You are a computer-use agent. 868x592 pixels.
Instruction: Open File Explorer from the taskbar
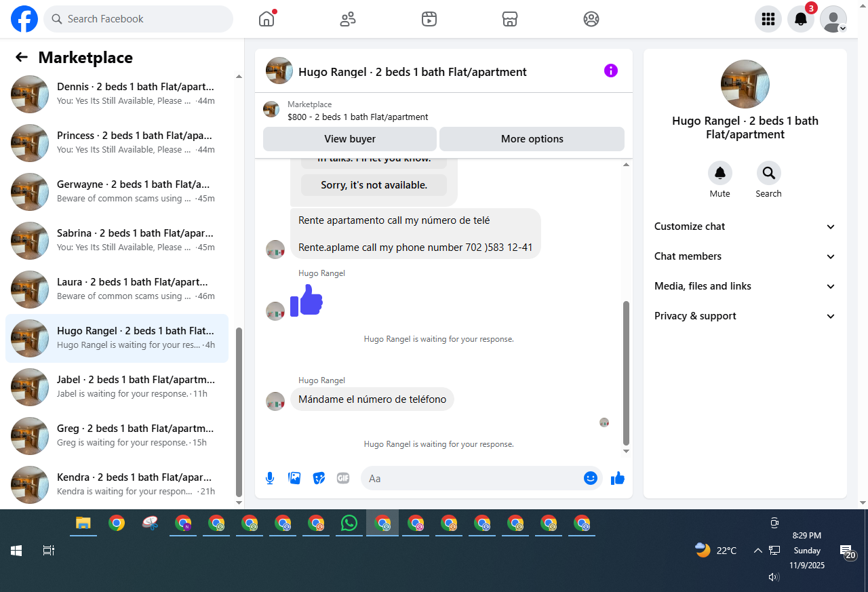click(x=83, y=523)
